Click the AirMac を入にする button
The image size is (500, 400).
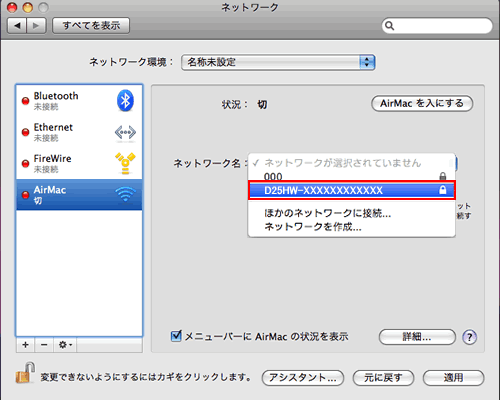[422, 103]
